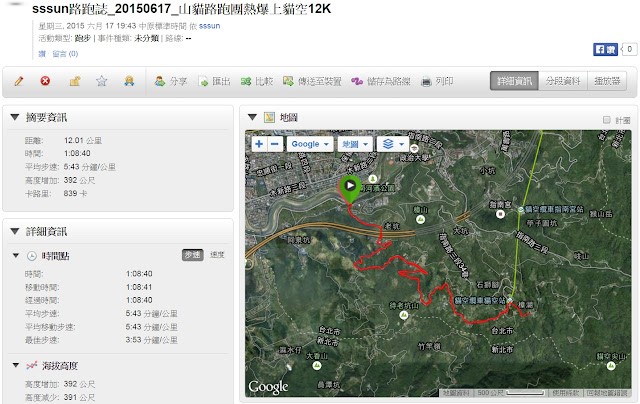Click the pencil edit icon

tap(18, 81)
